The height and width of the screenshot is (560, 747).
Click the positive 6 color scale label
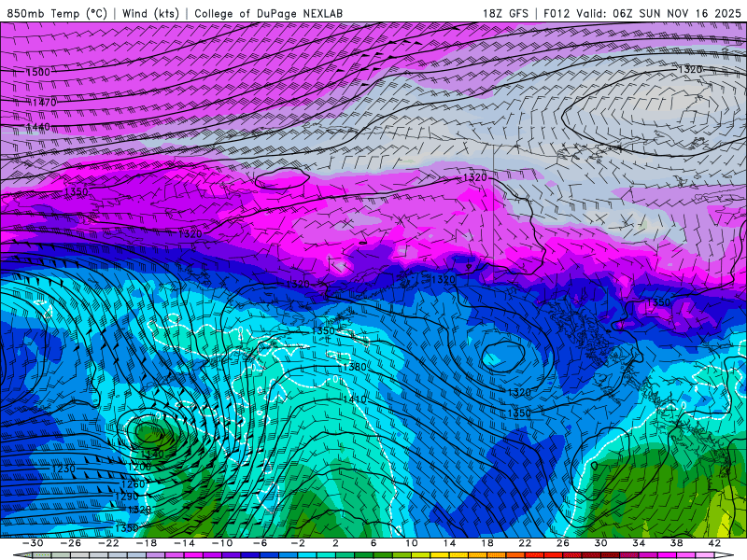(x=373, y=543)
